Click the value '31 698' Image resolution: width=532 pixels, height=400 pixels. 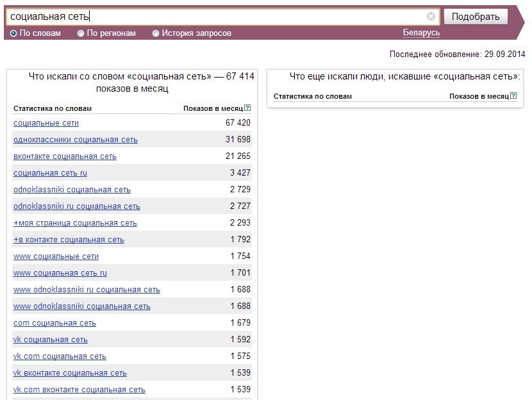238,139
